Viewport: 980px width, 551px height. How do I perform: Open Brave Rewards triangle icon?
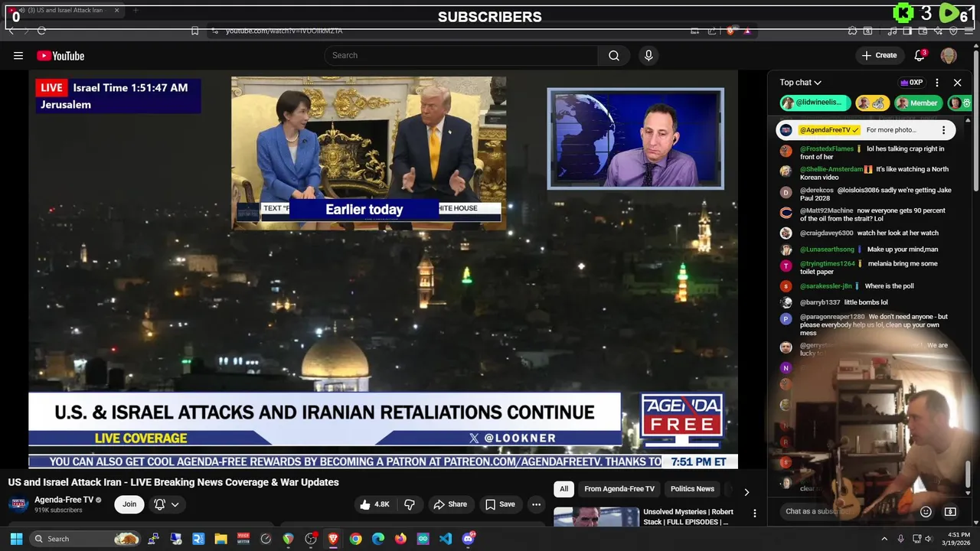click(x=747, y=31)
